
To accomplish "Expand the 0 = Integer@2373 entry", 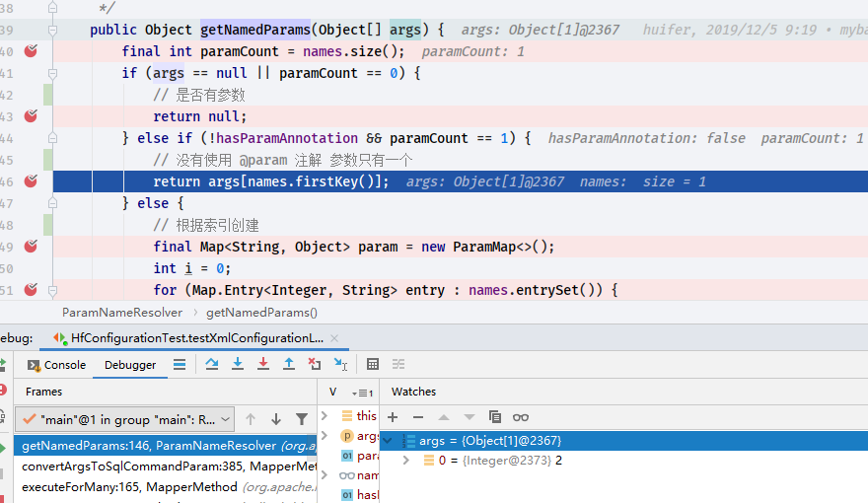I will click(x=406, y=461).
